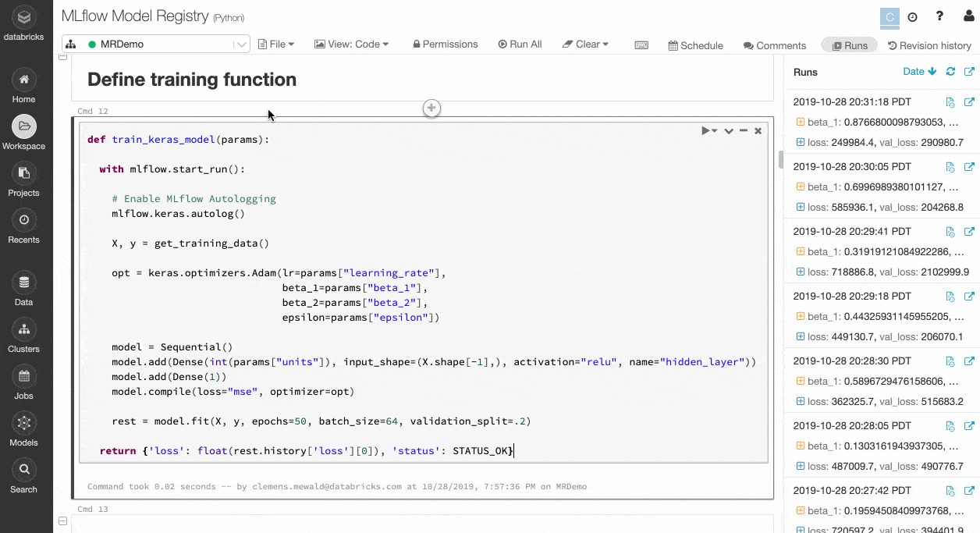The image size is (980, 533).
Task: Open the MRDemo cluster dropdown
Action: [156, 44]
